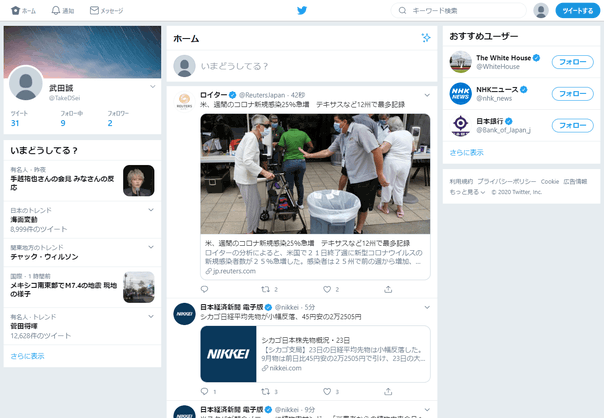Expand もっと見る footer dropdown
This screenshot has height=418, width=604.
pos(467,192)
